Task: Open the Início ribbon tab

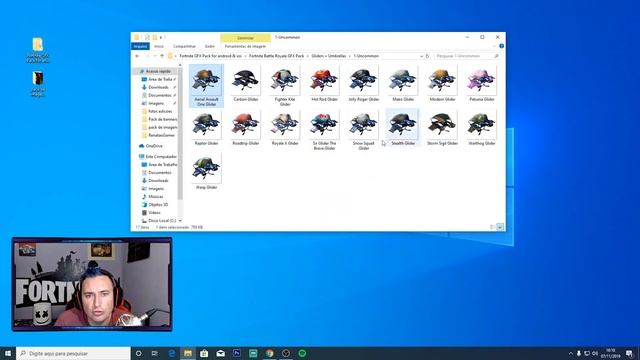Action: [x=159, y=46]
